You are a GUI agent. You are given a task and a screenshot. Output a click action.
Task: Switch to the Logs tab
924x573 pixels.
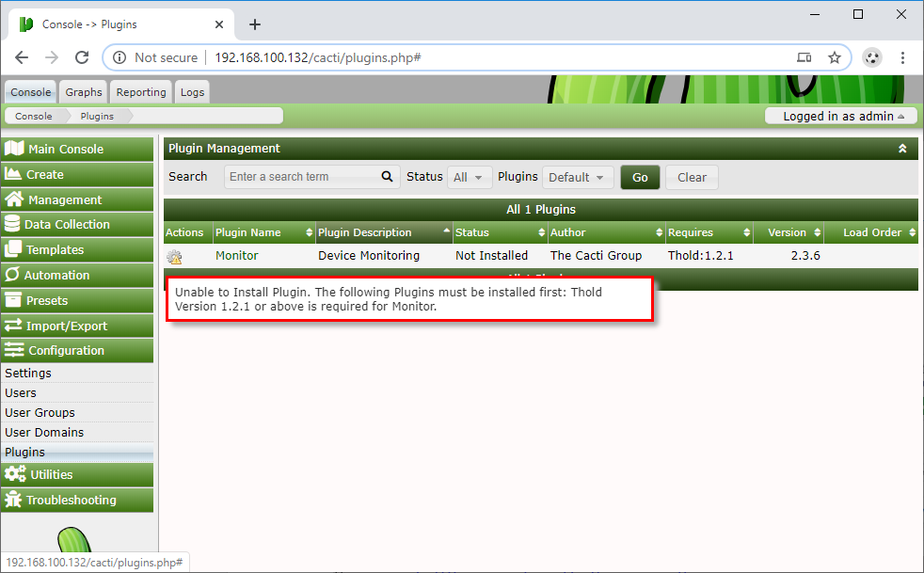pos(192,92)
